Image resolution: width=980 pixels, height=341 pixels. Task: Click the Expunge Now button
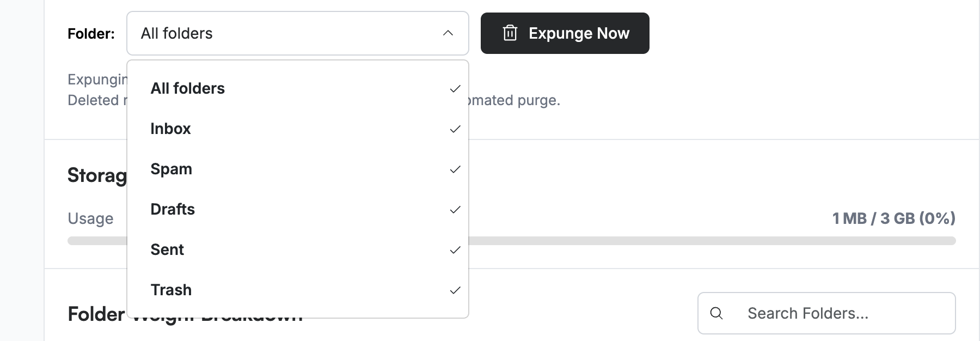(565, 33)
